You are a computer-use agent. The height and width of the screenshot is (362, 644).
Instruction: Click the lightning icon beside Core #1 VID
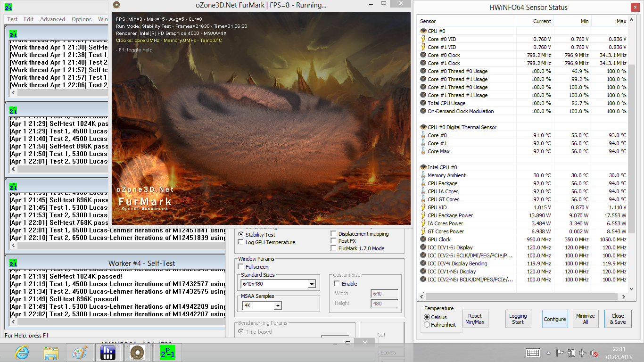[423, 47]
